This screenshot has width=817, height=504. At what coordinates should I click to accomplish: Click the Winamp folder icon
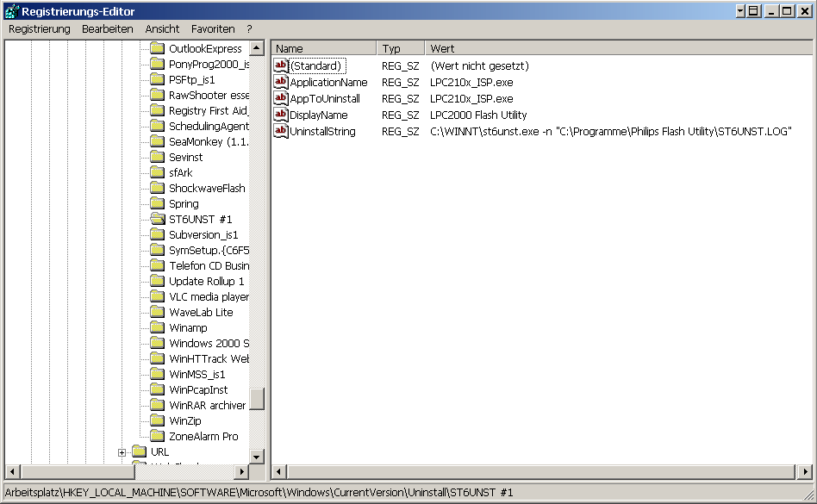coord(158,327)
